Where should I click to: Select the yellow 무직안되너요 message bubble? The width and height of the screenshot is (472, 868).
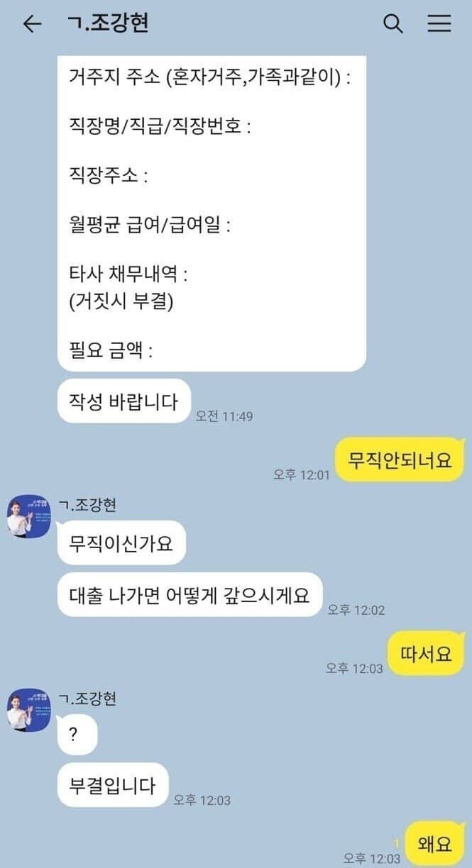400,460
